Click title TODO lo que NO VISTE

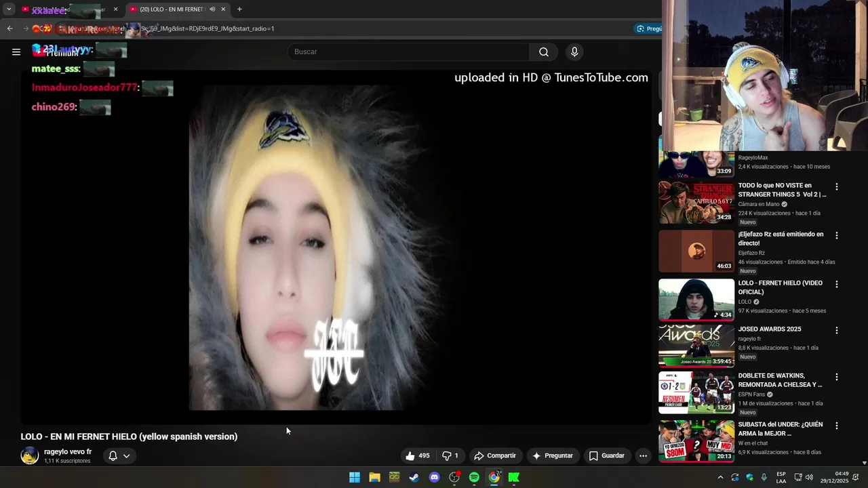[782, 190]
